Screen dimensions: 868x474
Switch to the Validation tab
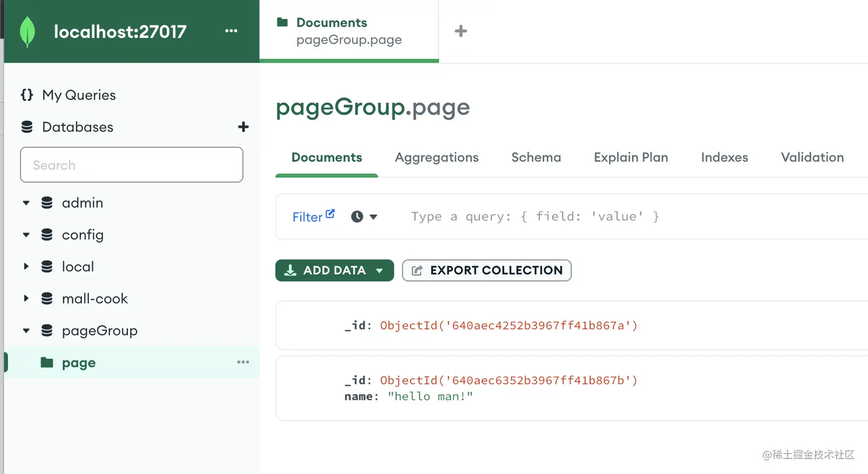[x=812, y=157]
